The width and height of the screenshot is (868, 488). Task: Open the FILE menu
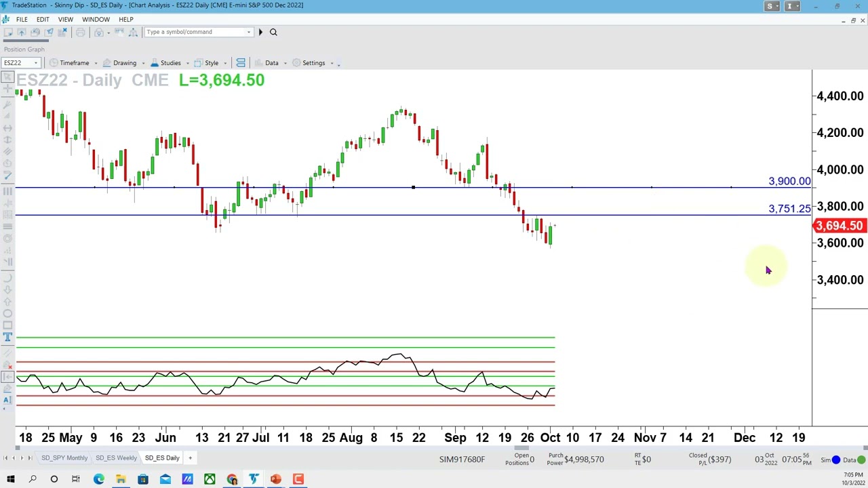pyautogui.click(x=22, y=19)
